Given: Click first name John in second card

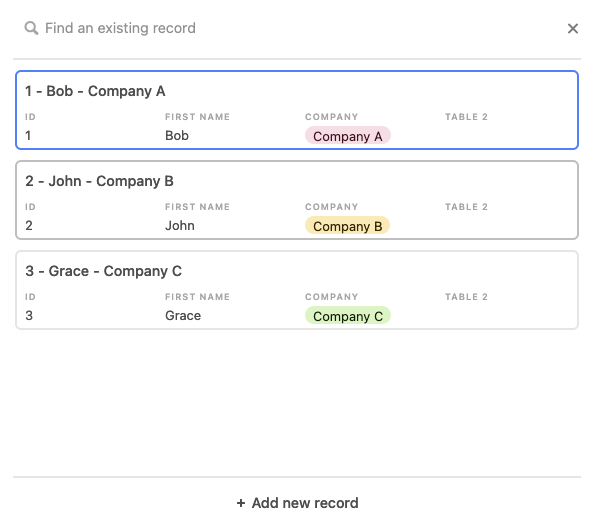Looking at the screenshot, I should pyautogui.click(x=180, y=225).
